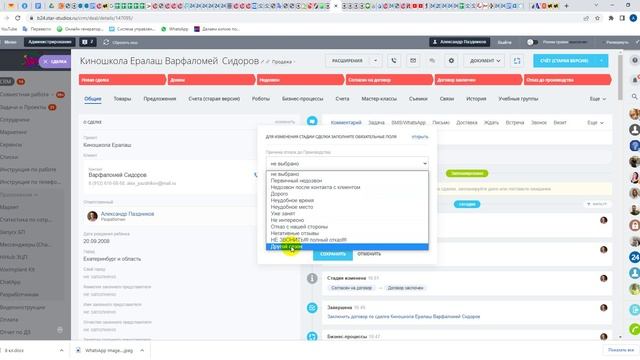The width and height of the screenshot is (640, 360).
Task: Click the phone icon beside Варфаломей Сидоров contact
Action: pyautogui.click(x=256, y=175)
